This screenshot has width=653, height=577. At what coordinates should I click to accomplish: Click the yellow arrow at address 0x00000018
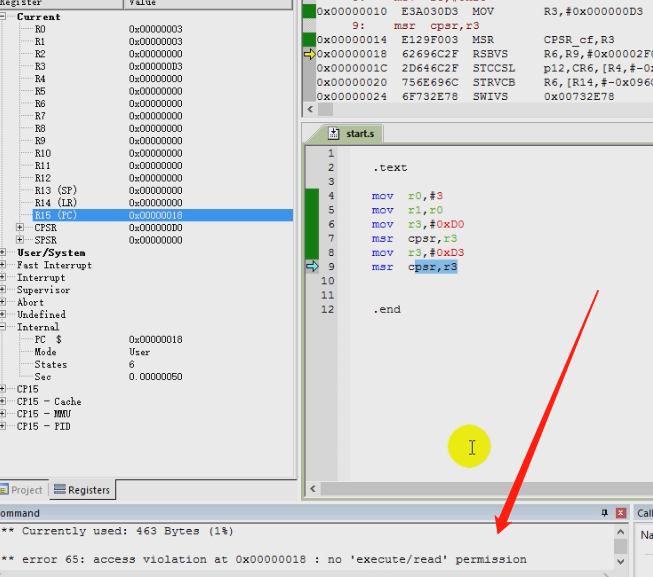(x=309, y=54)
